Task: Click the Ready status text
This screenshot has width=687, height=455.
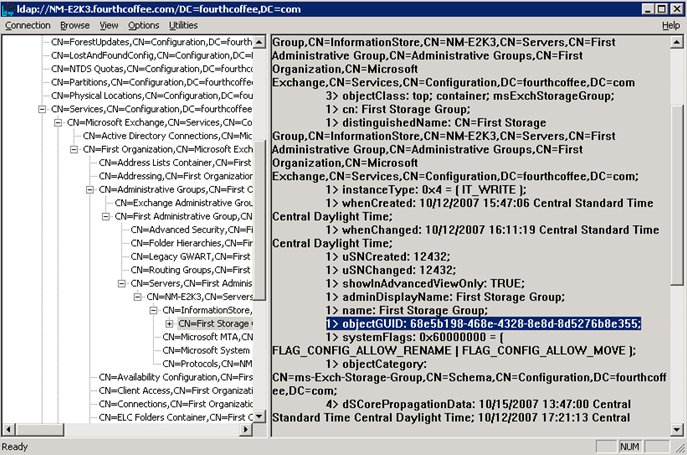Action: coord(14,447)
